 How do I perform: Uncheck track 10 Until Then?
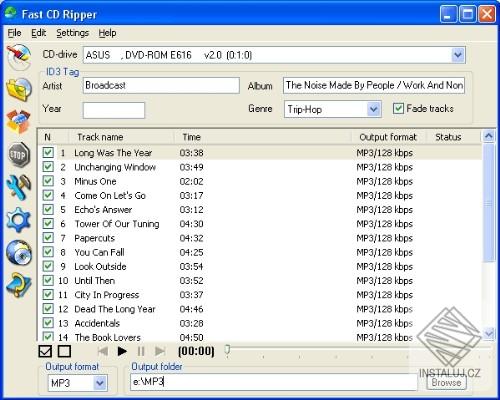point(48,280)
